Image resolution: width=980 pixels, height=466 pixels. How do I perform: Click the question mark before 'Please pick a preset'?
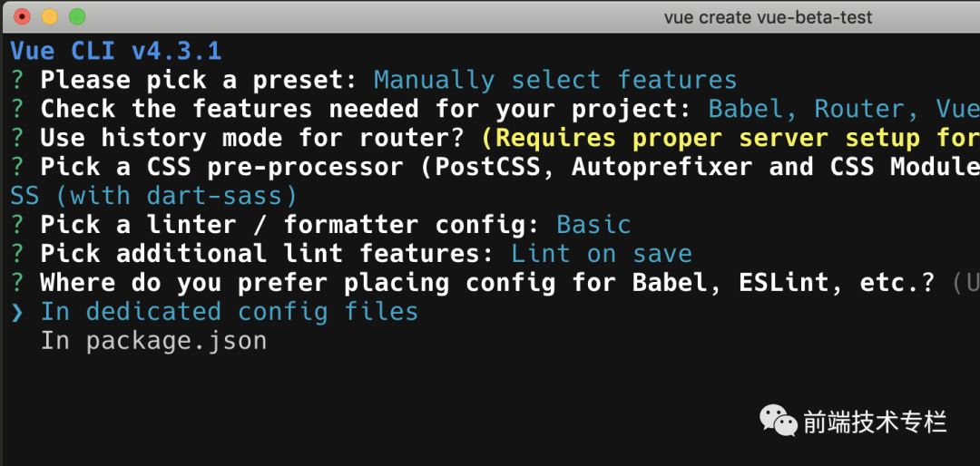(17, 80)
